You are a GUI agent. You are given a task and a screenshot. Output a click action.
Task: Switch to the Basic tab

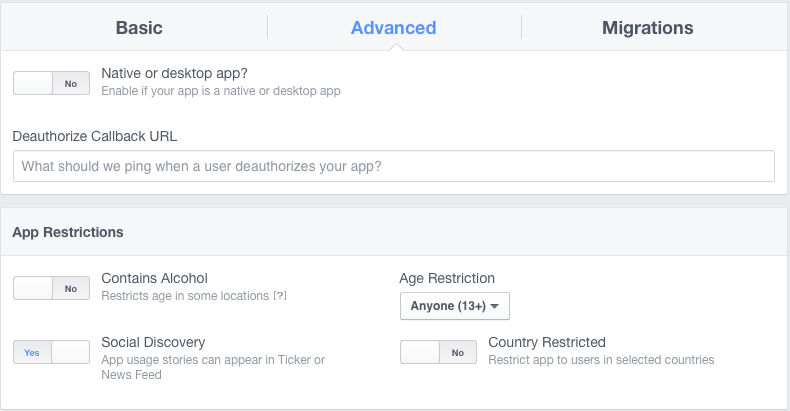(x=139, y=27)
